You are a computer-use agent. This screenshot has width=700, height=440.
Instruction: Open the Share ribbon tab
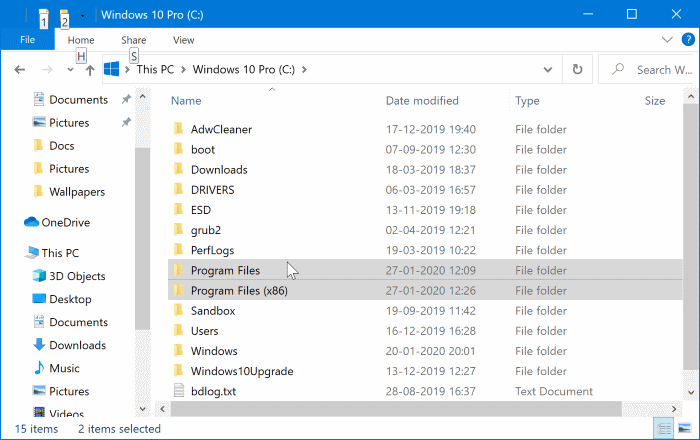click(133, 40)
